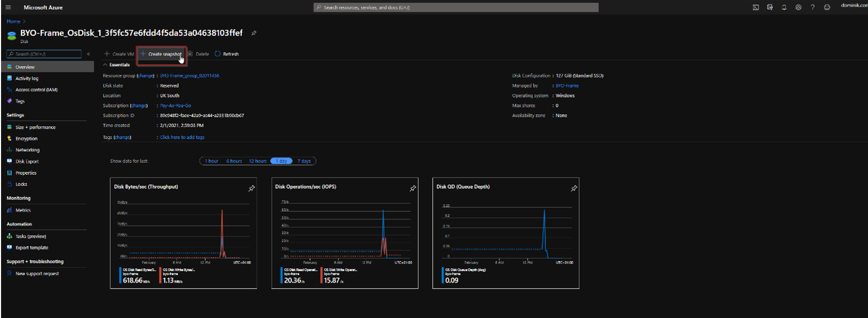
Task: Click the Size + performance icon
Action: [x=9, y=127]
